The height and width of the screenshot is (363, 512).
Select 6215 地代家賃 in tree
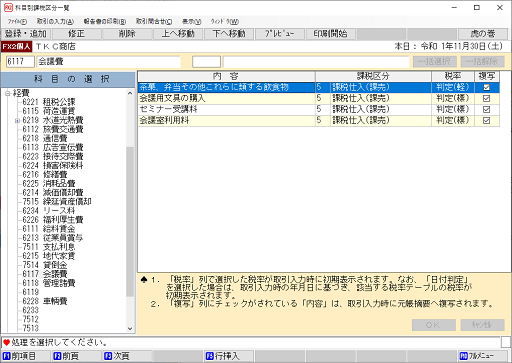49,256
